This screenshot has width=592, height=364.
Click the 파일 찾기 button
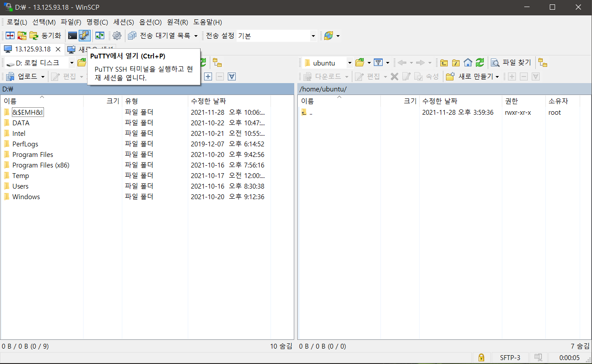pos(512,63)
